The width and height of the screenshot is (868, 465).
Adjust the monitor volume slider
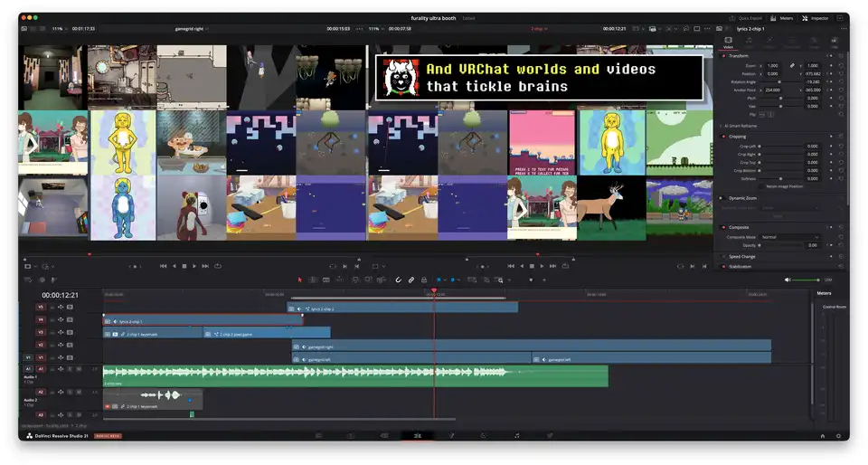pos(806,280)
